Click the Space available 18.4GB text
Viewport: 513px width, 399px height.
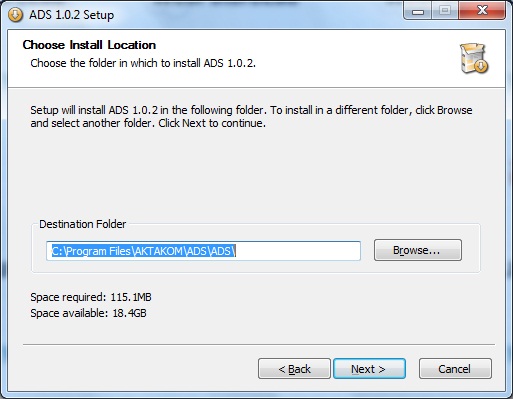coord(88,313)
